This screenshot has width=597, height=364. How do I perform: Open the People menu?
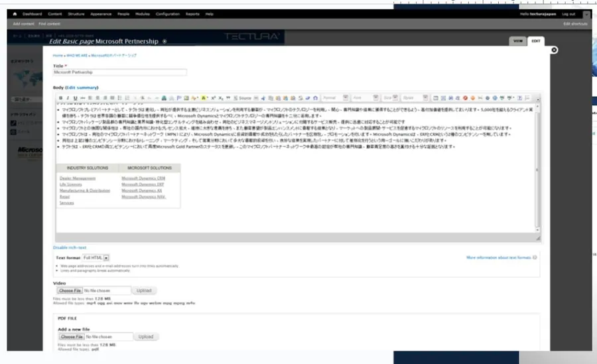coord(123,14)
